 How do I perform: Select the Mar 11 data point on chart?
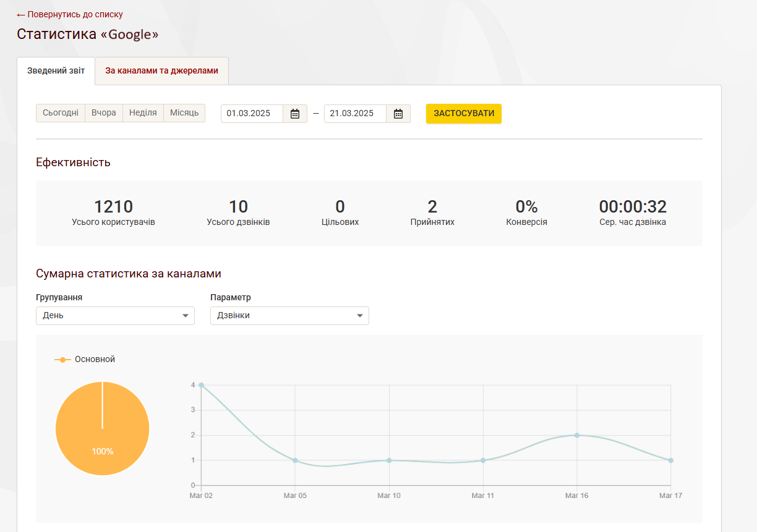point(483,460)
